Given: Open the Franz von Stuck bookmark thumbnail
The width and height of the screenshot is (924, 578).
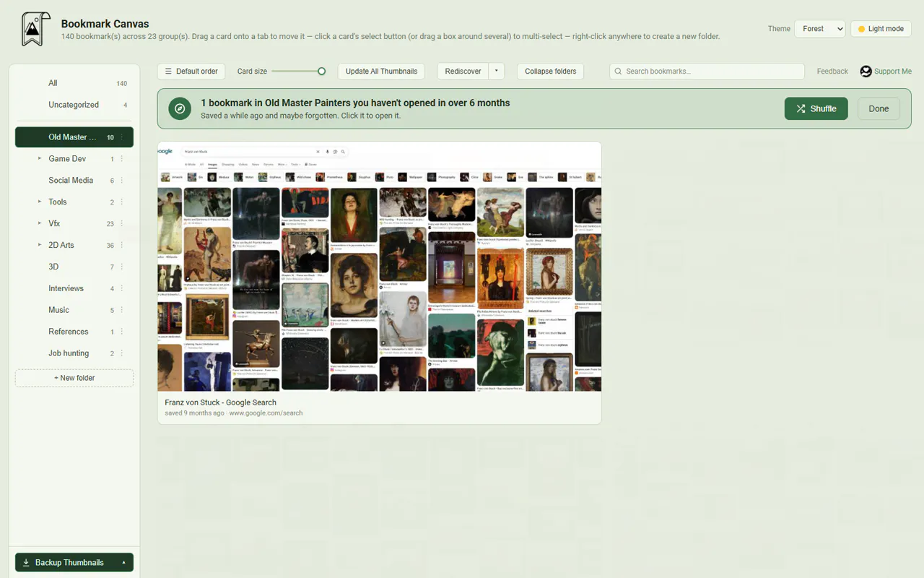Looking at the screenshot, I should pos(380,267).
